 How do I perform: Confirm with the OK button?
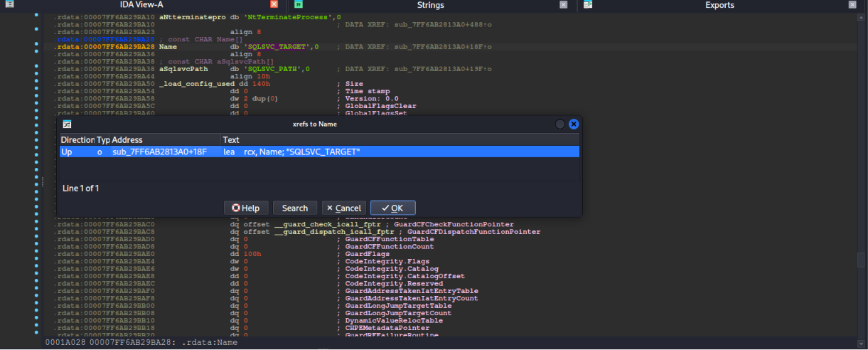(392, 208)
